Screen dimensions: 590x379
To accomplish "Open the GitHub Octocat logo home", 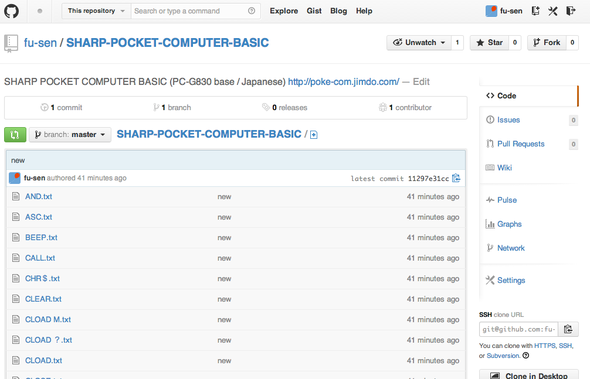I will [11, 11].
